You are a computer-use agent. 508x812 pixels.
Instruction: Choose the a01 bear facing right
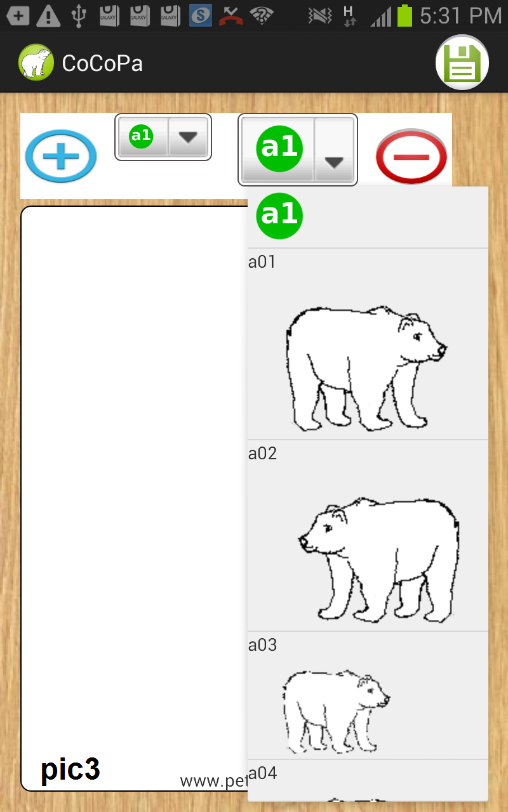click(368, 344)
